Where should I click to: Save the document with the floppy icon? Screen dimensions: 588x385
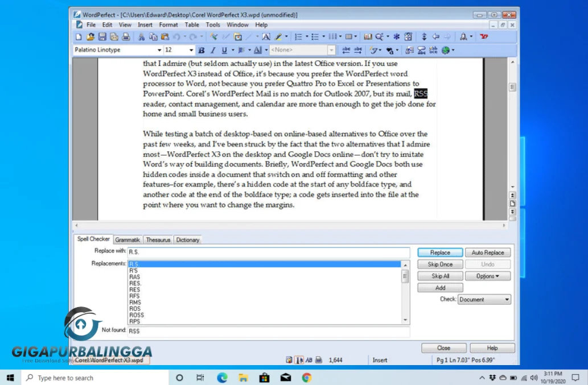tap(102, 37)
